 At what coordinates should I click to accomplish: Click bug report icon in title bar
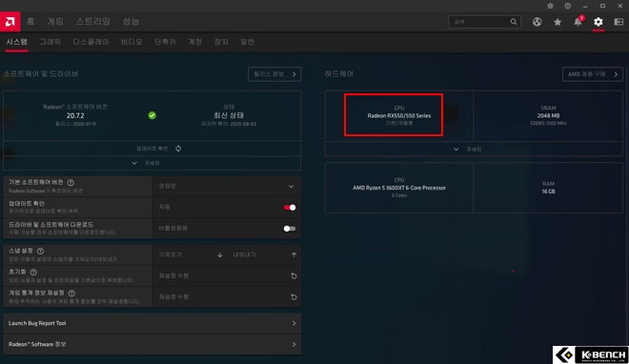coord(550,6)
